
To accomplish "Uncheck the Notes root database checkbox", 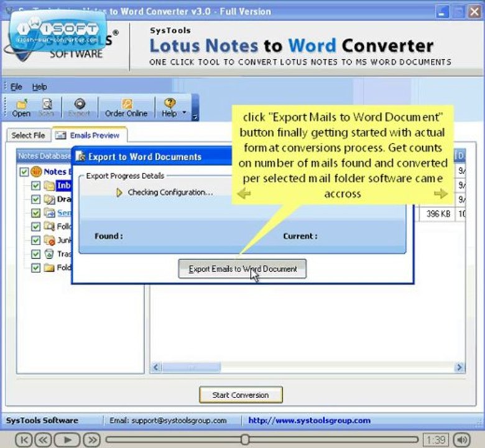I will 24,172.
